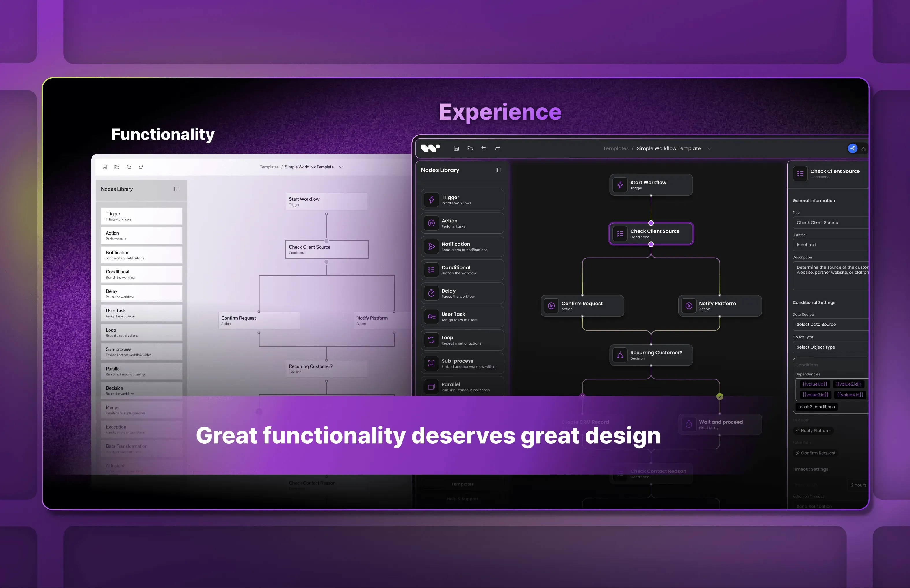The height and width of the screenshot is (588, 910).
Task: Click the save icon in the light window
Action: point(105,167)
